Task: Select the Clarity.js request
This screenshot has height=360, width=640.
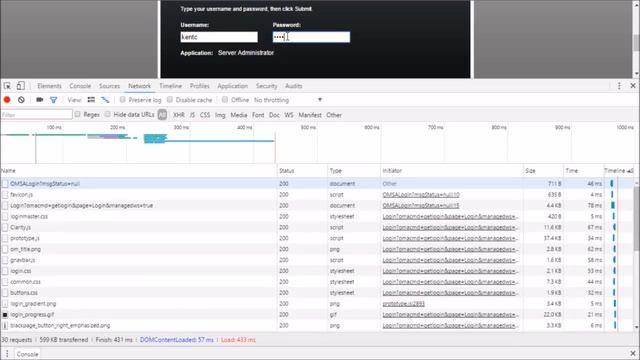Action: [x=317, y=227]
